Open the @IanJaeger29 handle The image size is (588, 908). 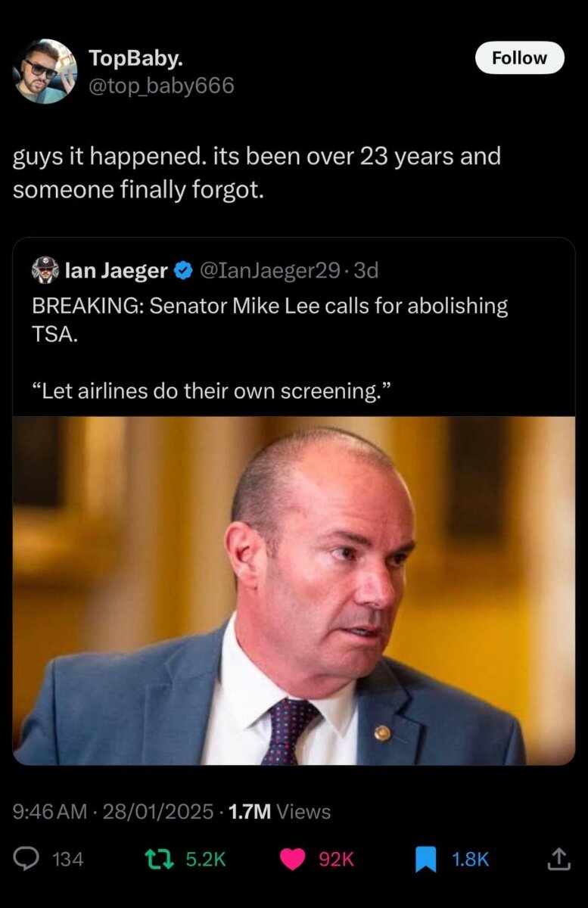pyautogui.click(x=269, y=270)
